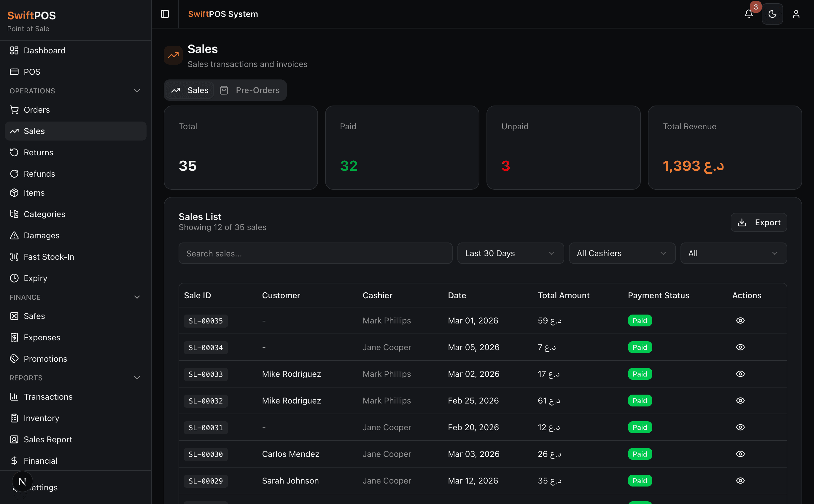Image resolution: width=814 pixels, height=504 pixels.
Task: Open the All Cashiers dropdown
Action: tap(621, 253)
